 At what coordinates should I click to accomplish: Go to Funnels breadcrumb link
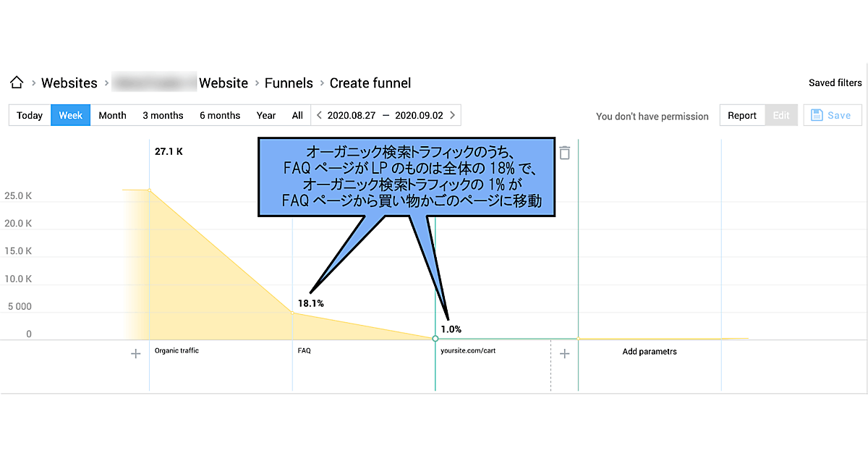pyautogui.click(x=289, y=83)
